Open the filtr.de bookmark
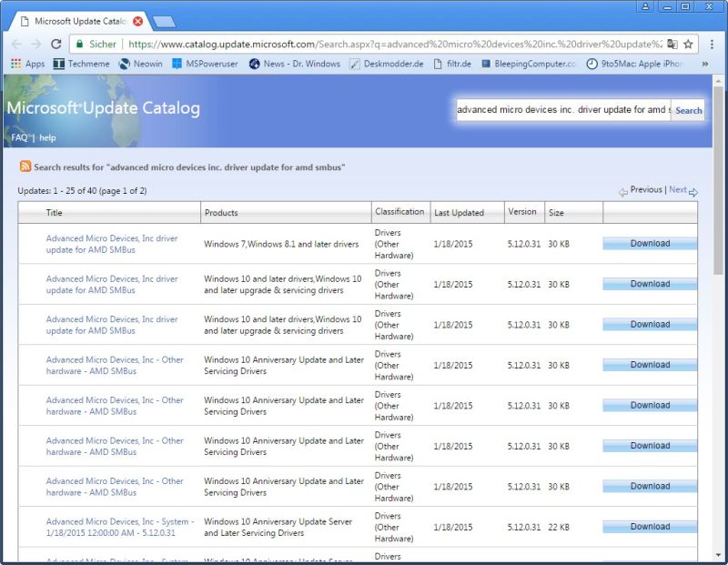Viewport: 728px width, 565px height. pyautogui.click(x=452, y=64)
